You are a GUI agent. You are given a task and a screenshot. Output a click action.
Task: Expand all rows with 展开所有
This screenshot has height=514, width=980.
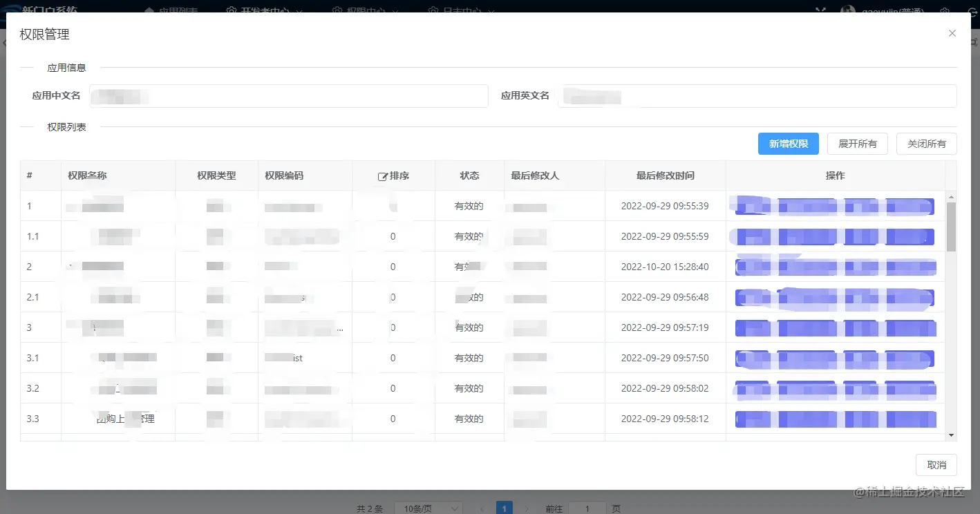(858, 144)
